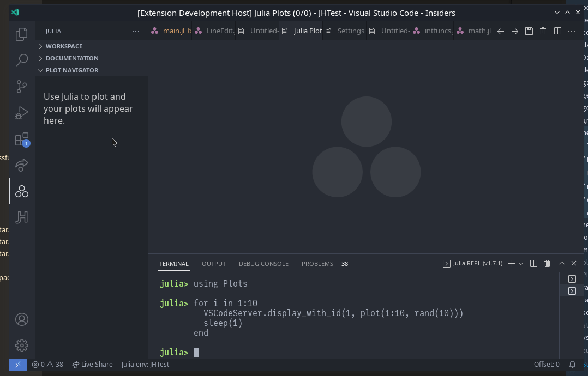This screenshot has width=588, height=376.
Task: Select the Julia Plot tab
Action: click(302, 31)
